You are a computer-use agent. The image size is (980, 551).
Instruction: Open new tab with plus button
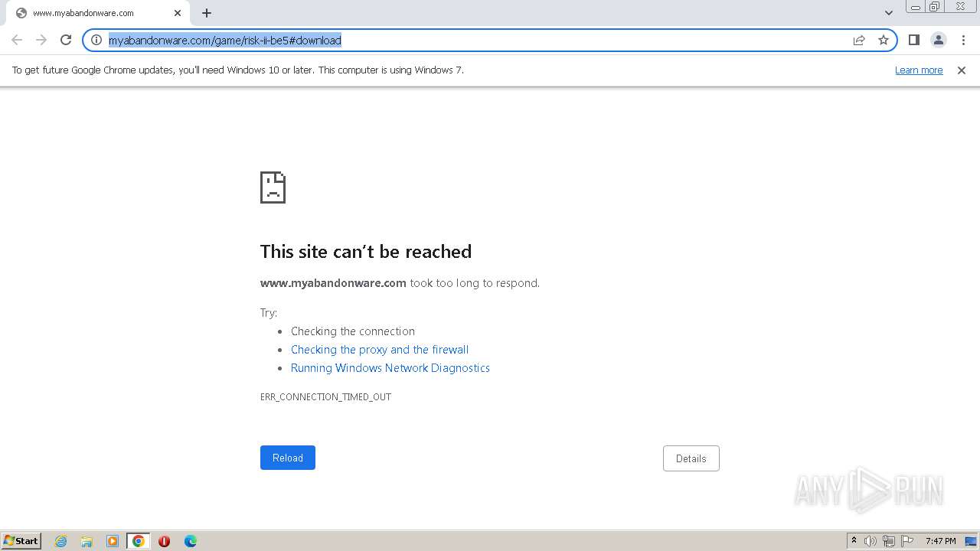click(x=207, y=13)
